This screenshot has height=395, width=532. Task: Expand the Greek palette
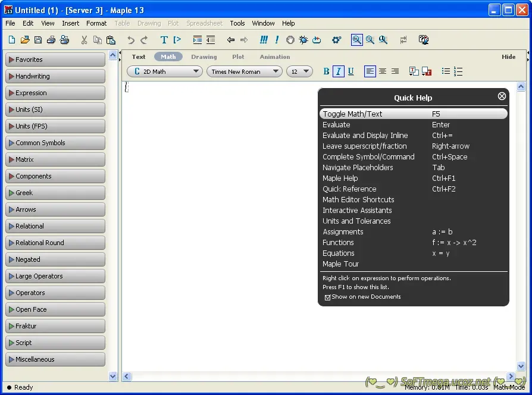tap(55, 193)
